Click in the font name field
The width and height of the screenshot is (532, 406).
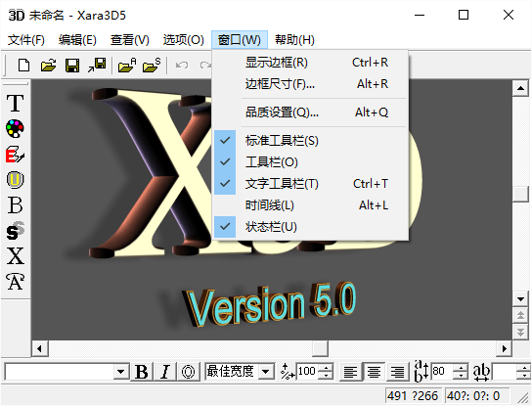[60, 372]
